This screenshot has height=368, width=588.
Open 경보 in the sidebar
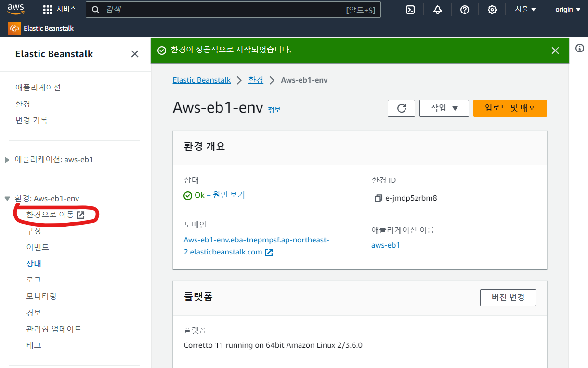coord(34,313)
